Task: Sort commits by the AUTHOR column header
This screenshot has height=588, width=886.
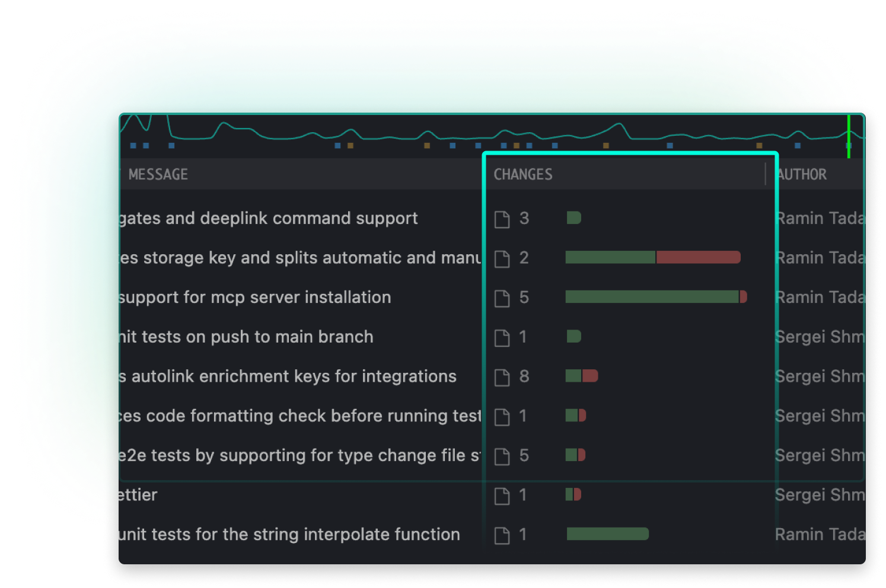Action: tap(802, 174)
